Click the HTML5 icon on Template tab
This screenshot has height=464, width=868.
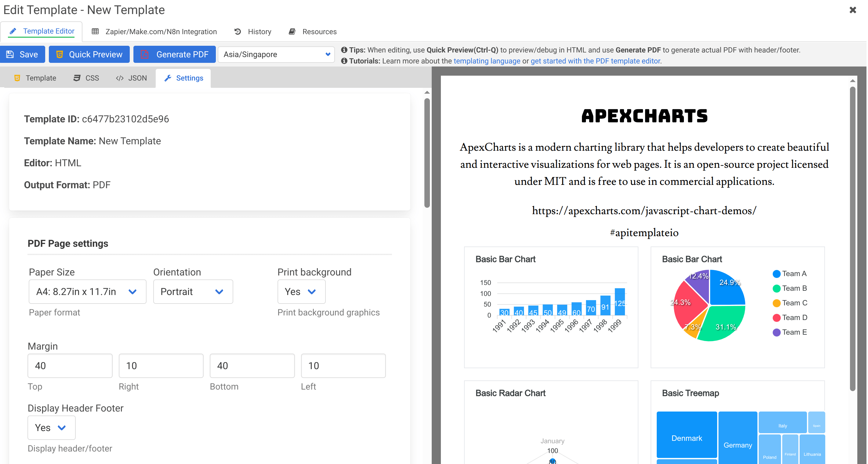coord(17,78)
